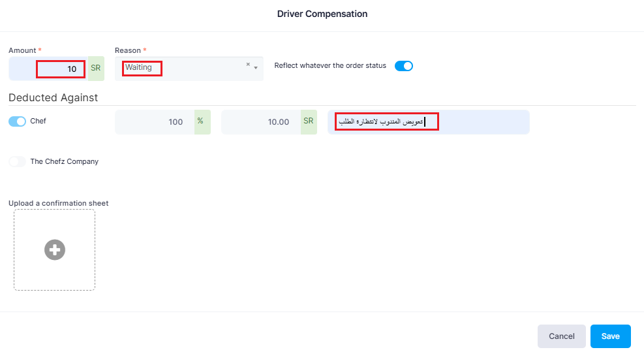Open the Reason dropdown arrow
This screenshot has width=644, height=352.
256,68
